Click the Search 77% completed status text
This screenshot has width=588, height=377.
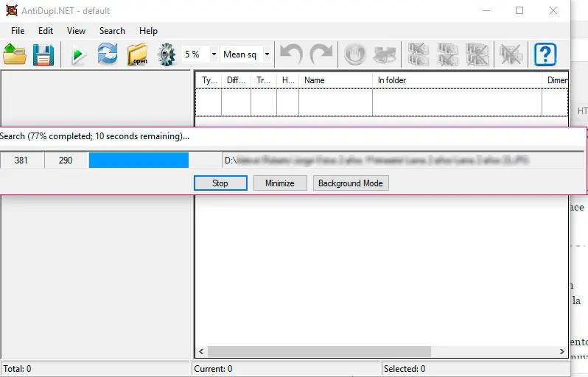click(94, 136)
